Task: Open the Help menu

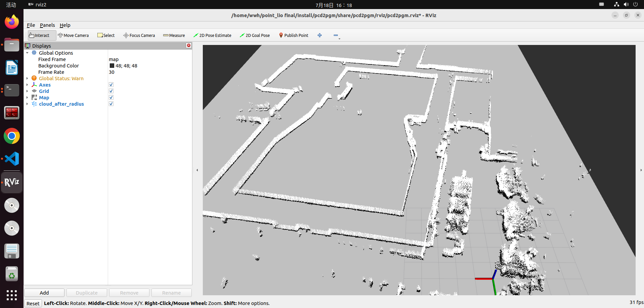Action: (x=65, y=25)
